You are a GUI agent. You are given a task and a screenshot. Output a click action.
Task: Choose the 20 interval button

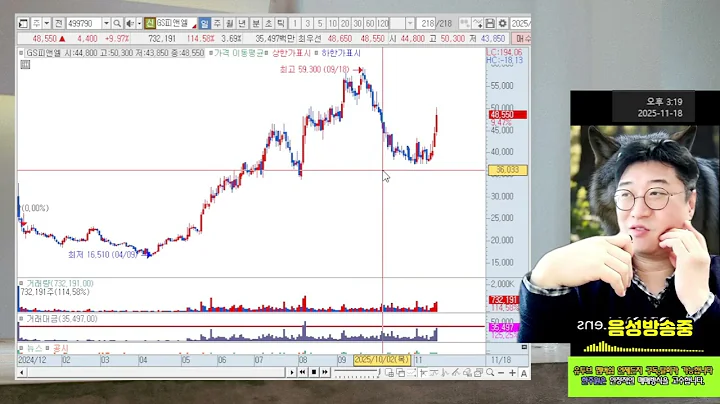point(345,23)
